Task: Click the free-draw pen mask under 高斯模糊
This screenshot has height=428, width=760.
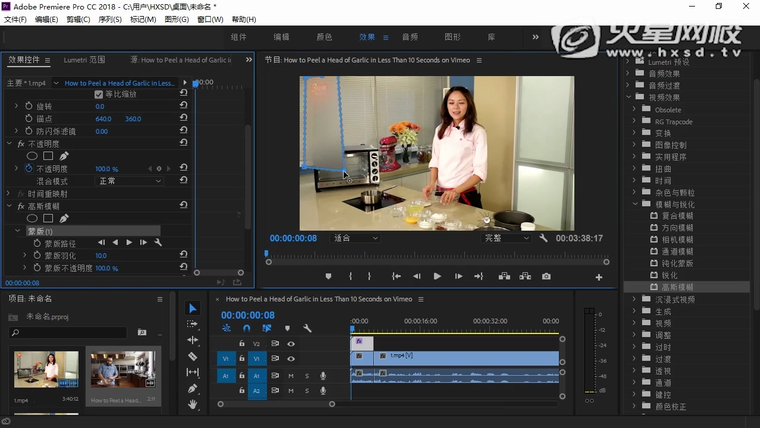Action: pyautogui.click(x=64, y=218)
